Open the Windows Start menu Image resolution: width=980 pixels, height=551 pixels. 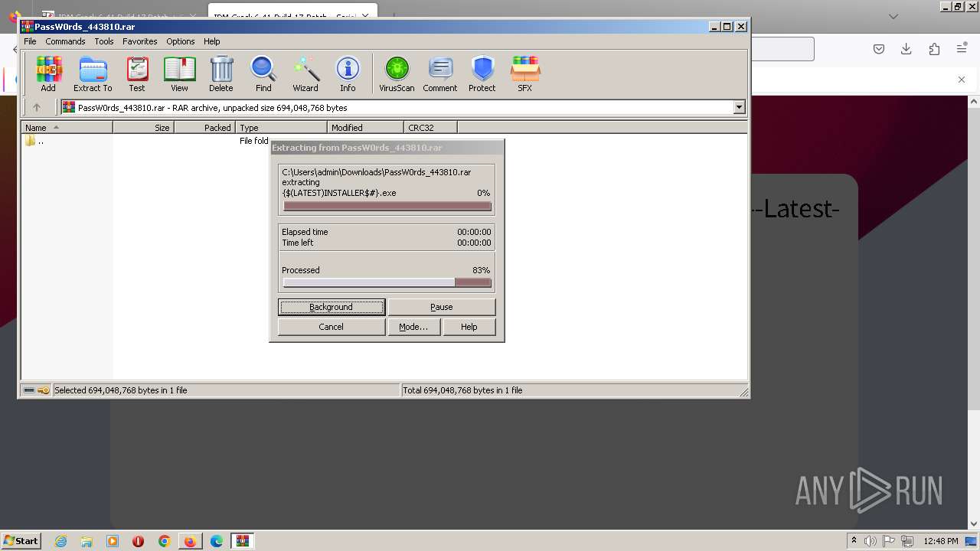(21, 541)
